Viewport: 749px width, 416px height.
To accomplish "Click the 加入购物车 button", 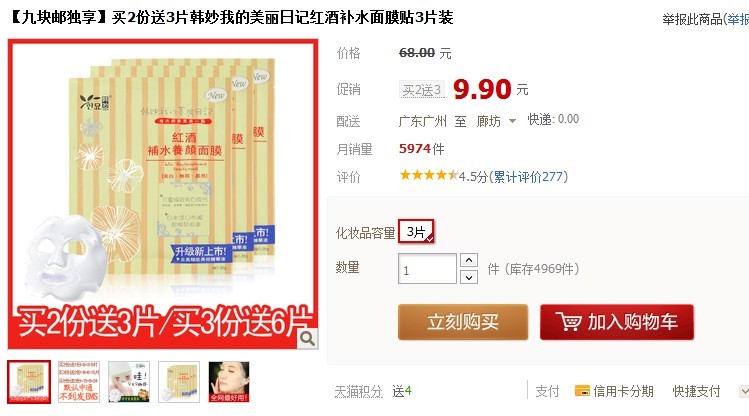I will 617,322.
